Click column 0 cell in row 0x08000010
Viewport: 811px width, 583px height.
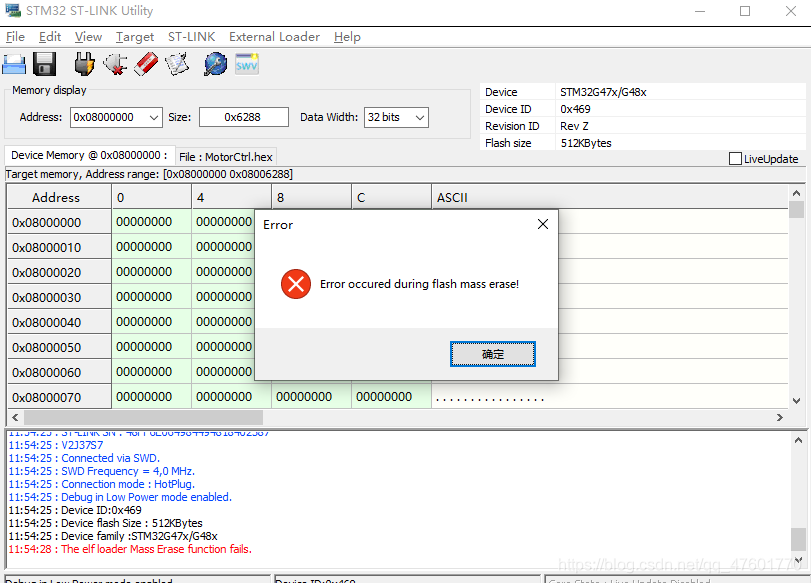152,247
